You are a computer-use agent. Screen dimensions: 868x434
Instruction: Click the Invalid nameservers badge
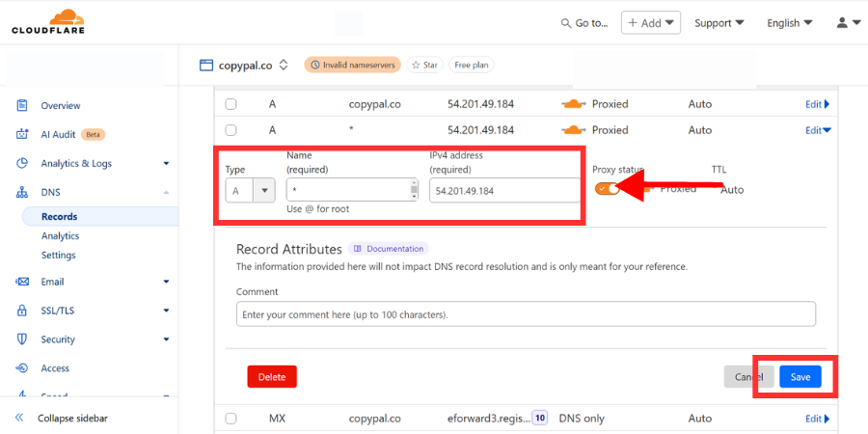pos(353,65)
